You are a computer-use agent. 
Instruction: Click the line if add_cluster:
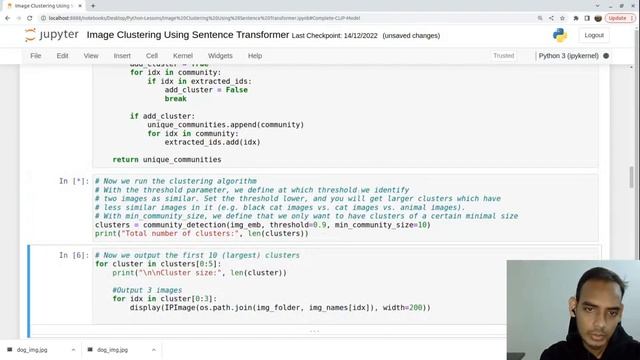[162, 116]
